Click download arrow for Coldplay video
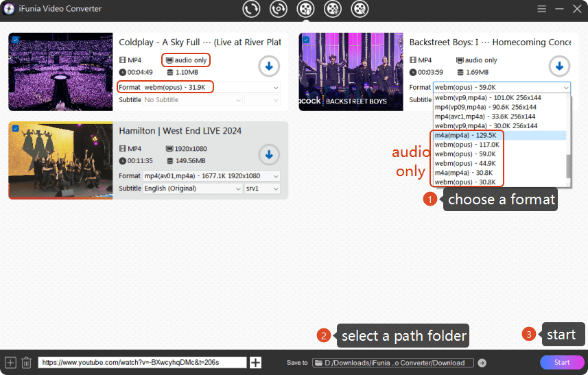The height and width of the screenshot is (375, 588). point(269,66)
